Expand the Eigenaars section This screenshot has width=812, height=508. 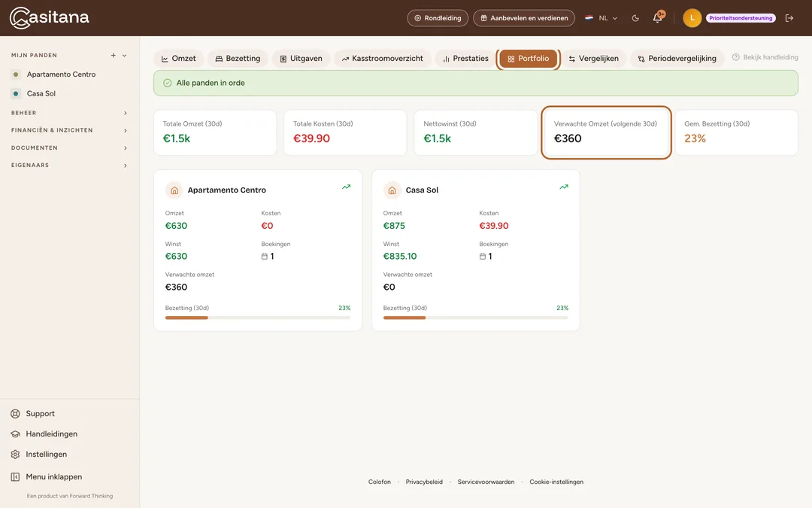pos(69,166)
